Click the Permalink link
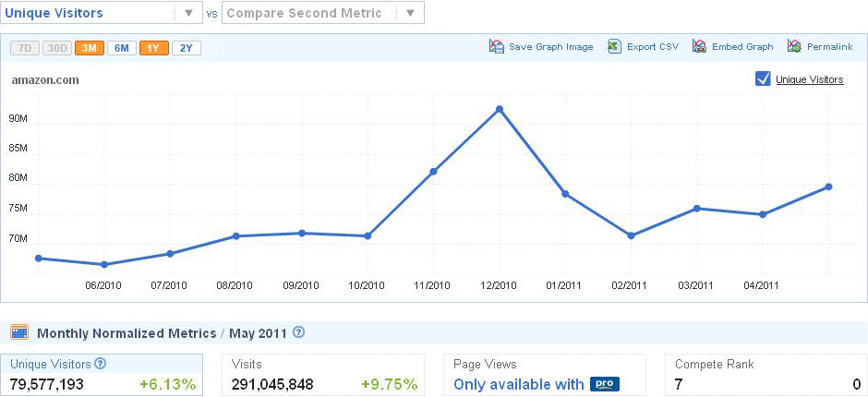The height and width of the screenshot is (397, 868). coord(830,47)
